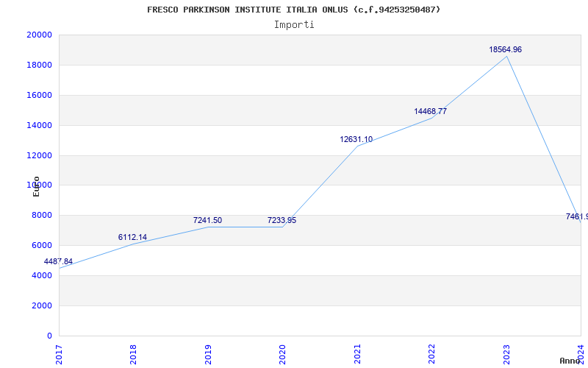Click the 12631.10 value label

coord(356,139)
